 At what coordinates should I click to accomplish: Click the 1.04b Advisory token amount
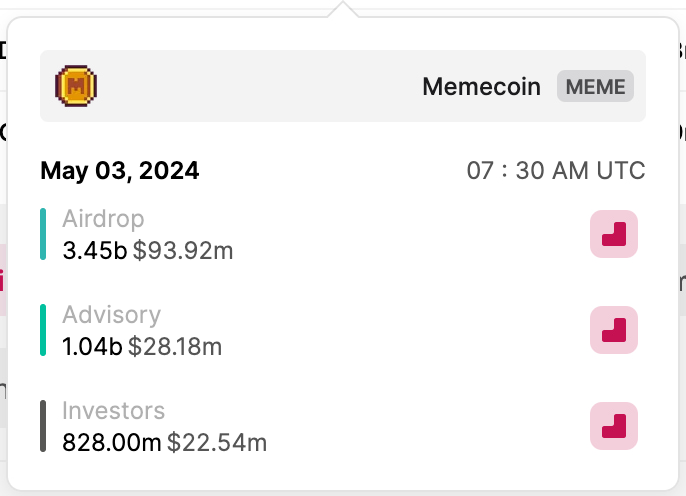tap(92, 346)
